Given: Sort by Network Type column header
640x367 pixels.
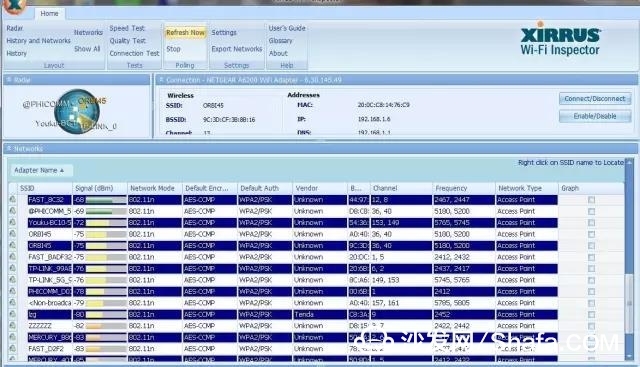Looking at the screenshot, I should [527, 188].
